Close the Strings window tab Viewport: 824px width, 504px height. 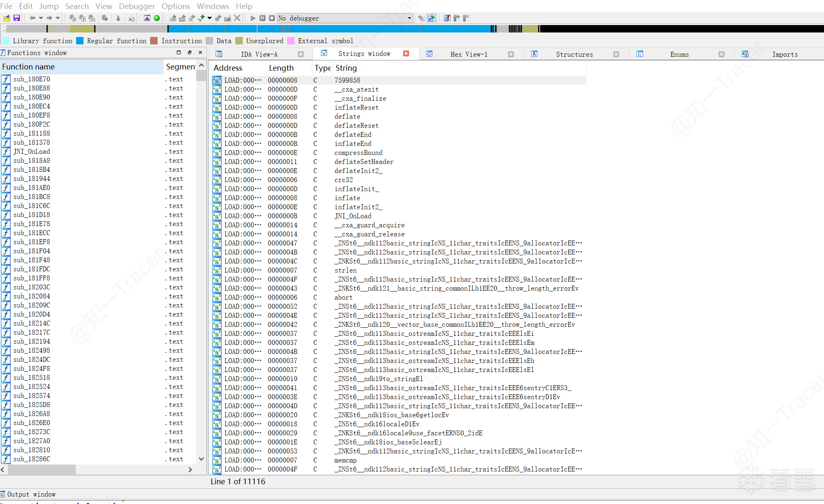pos(406,53)
